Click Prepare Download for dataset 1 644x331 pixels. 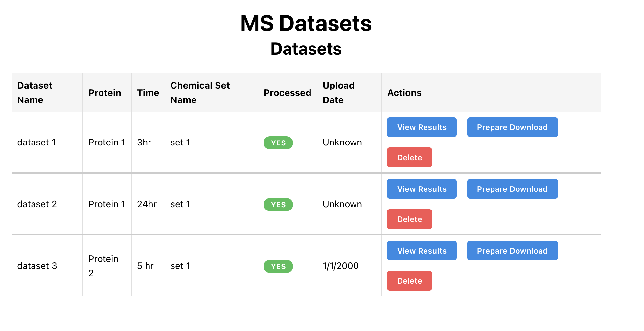pos(512,127)
